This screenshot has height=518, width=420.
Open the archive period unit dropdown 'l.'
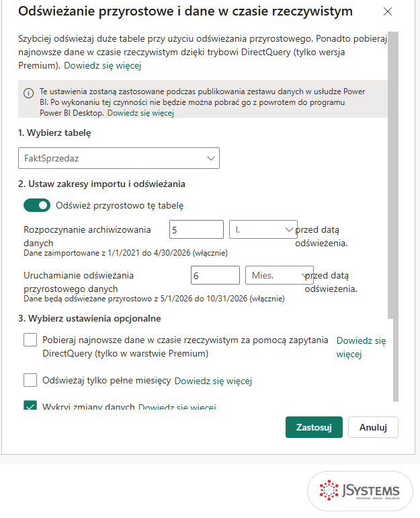point(263,229)
